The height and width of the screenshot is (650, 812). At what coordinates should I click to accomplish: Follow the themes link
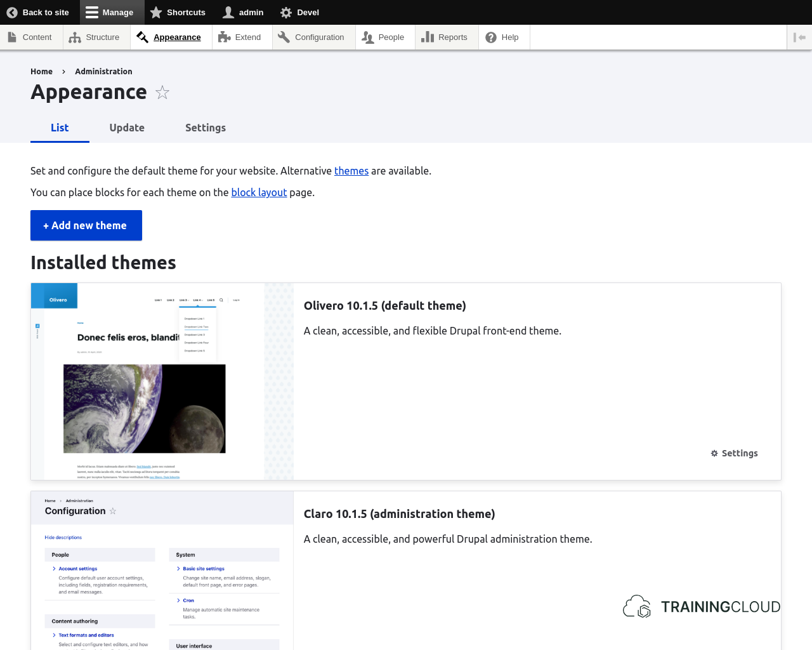351,171
